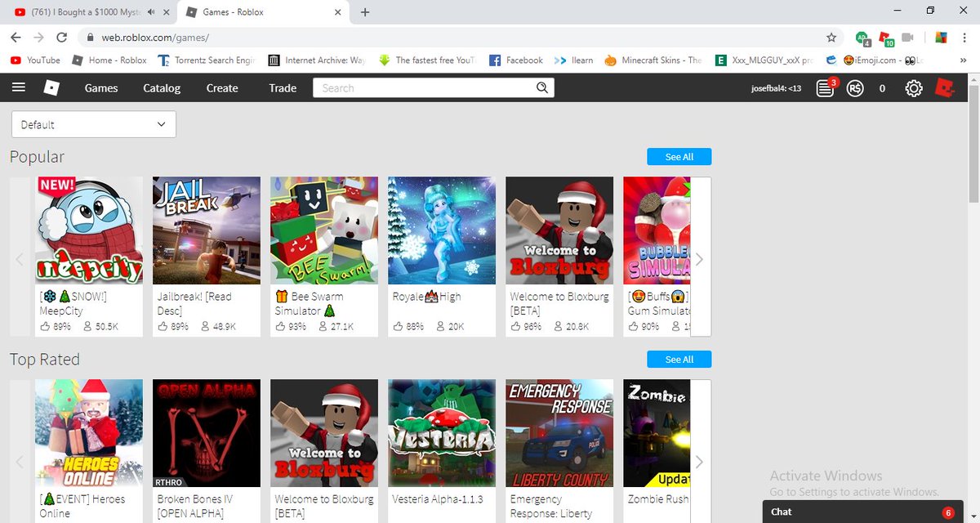Click the Top Rated section heading

(x=45, y=360)
